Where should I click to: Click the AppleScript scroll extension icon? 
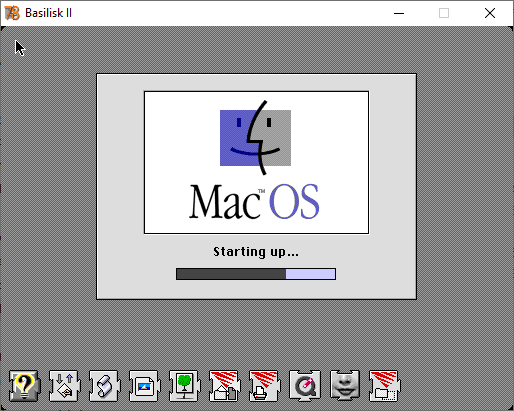(104, 386)
